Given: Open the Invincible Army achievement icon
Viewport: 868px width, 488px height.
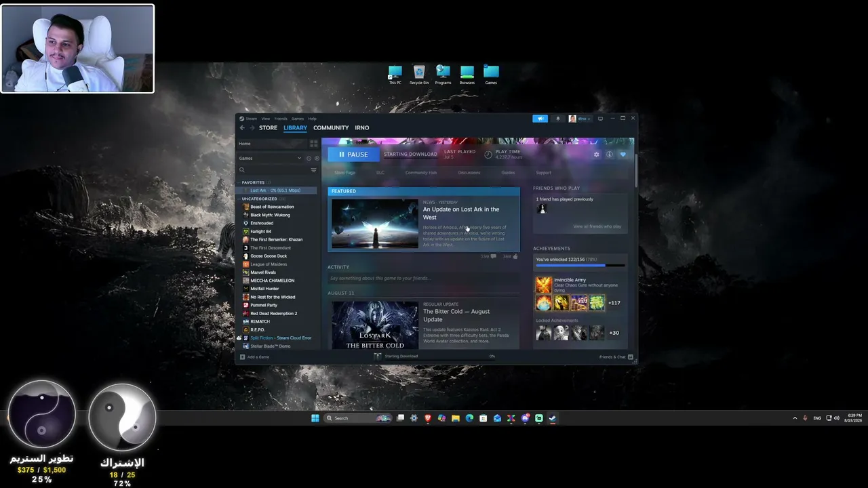Looking at the screenshot, I should 544,285.
